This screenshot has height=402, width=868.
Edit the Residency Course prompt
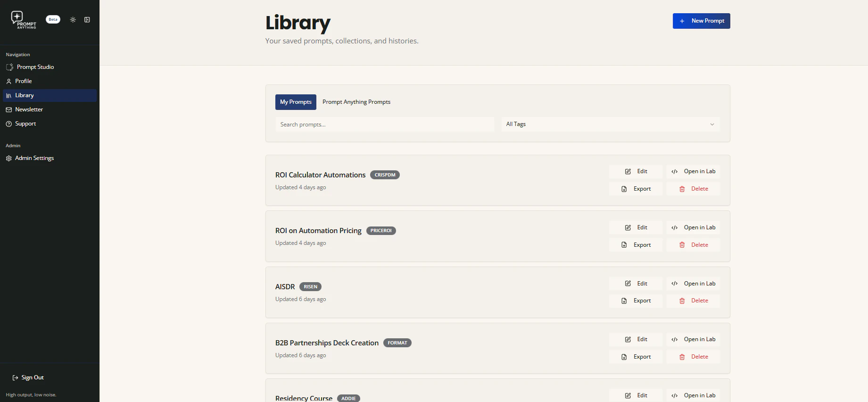[636, 395]
